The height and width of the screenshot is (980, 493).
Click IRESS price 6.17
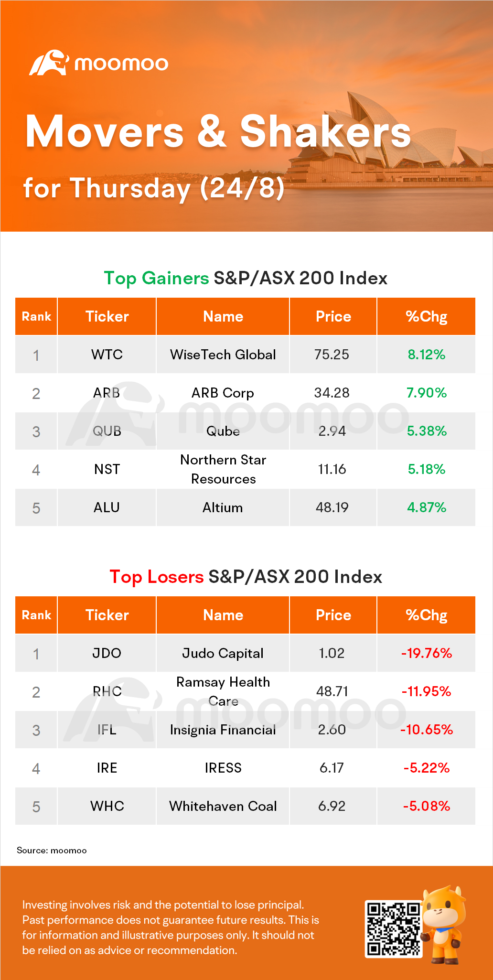(x=332, y=768)
